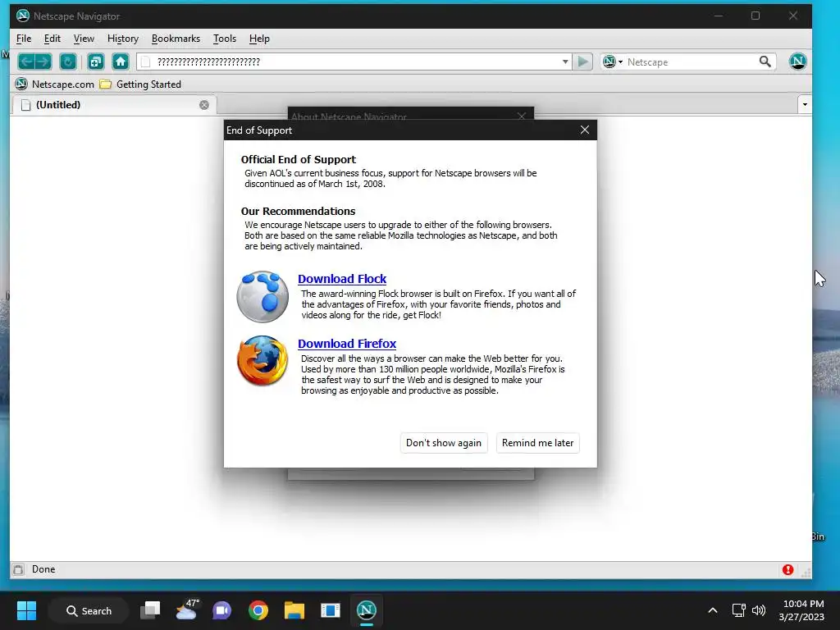Open File Explorer from the taskbar
Viewport: 840px width, 630px height.
pyautogui.click(x=294, y=610)
